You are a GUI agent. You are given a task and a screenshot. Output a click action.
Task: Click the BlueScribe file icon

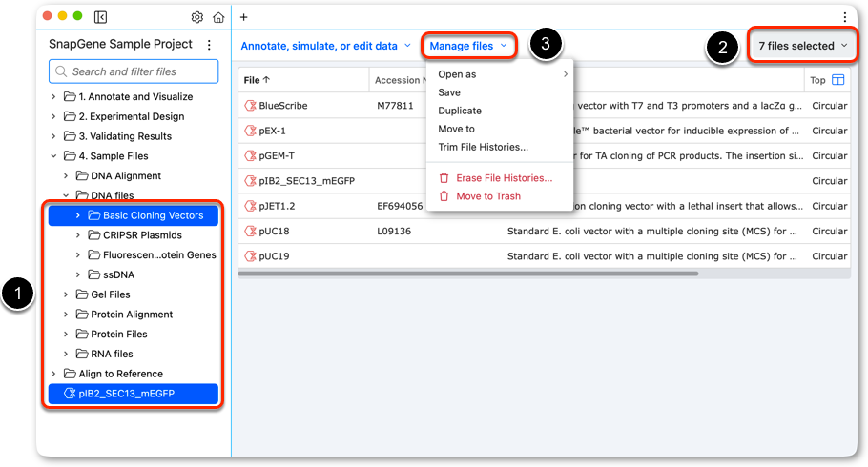click(x=250, y=105)
